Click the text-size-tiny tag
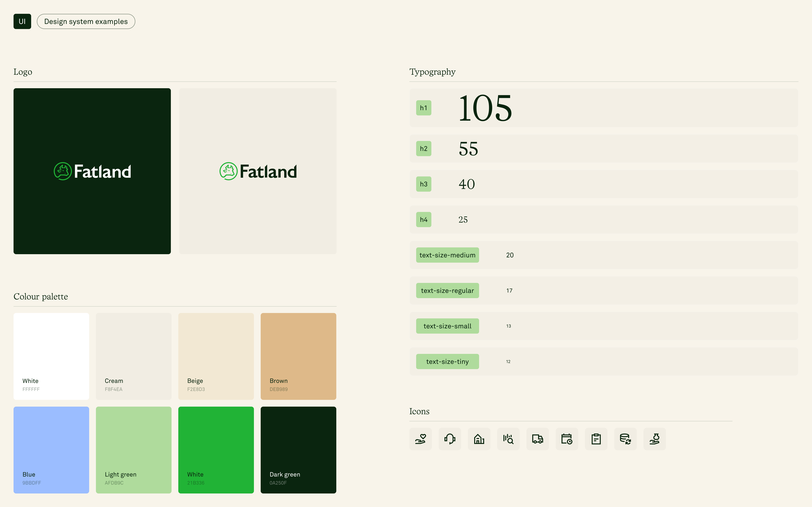The height and width of the screenshot is (507, 812). 447,361
